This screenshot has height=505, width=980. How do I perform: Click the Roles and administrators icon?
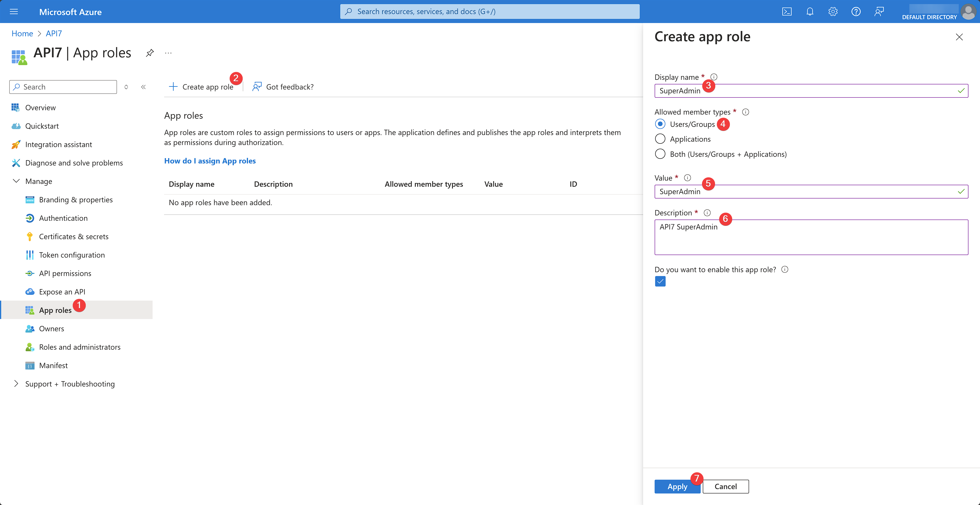coord(30,347)
